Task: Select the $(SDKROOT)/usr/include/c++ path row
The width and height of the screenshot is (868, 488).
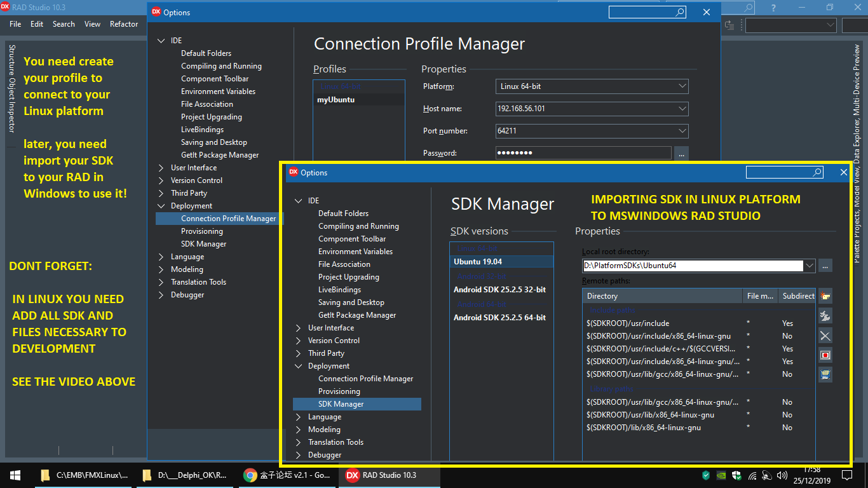Action: (x=699, y=349)
